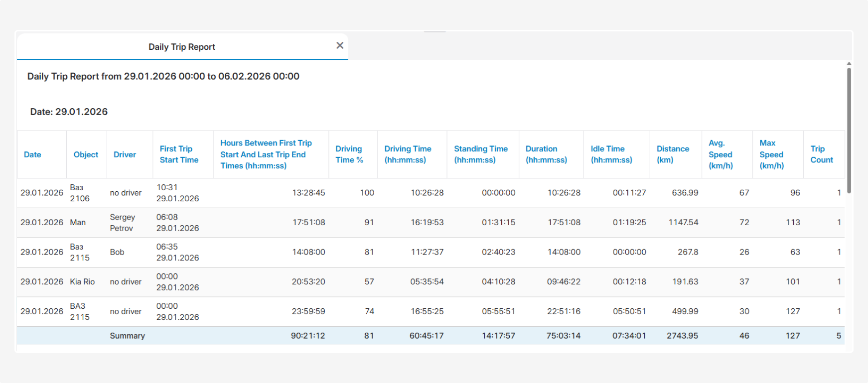The height and width of the screenshot is (383, 868).
Task: Sort by Driving Time % column
Action: (349, 154)
